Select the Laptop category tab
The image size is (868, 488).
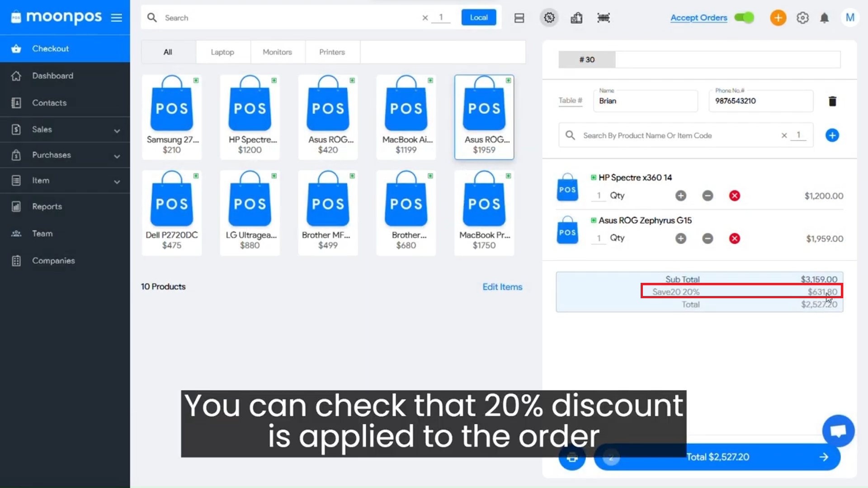click(x=223, y=52)
